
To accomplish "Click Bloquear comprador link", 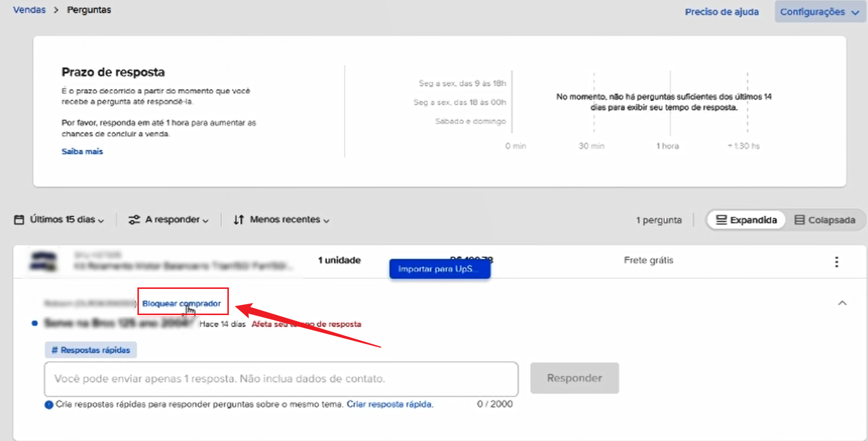I will [x=181, y=304].
